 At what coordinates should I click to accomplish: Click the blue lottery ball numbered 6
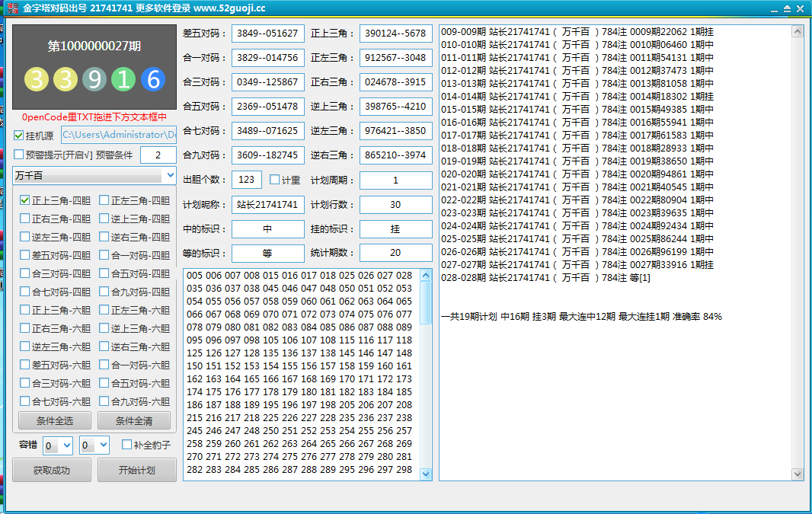(x=153, y=79)
